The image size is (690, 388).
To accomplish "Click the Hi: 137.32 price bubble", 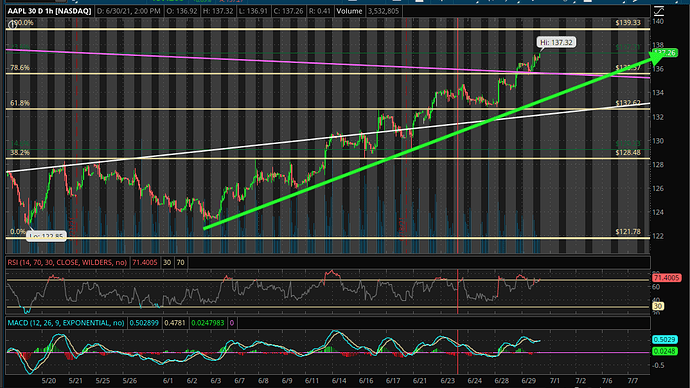I will coord(556,42).
